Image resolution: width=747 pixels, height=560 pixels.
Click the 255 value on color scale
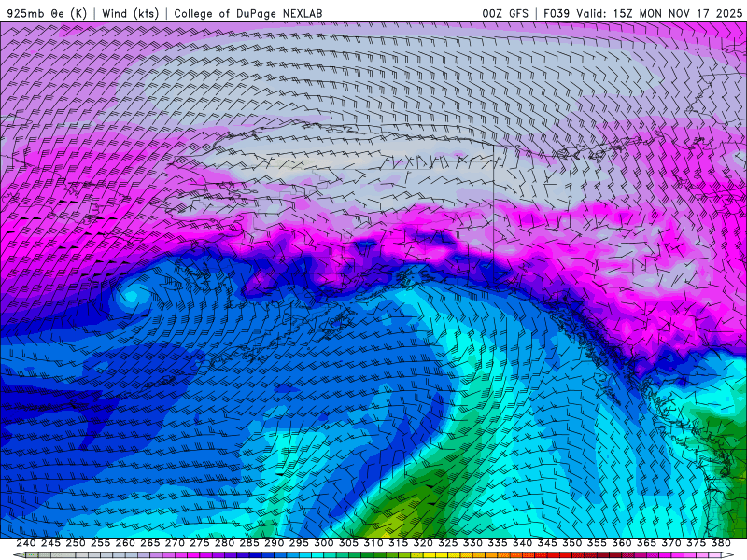[x=101, y=543]
